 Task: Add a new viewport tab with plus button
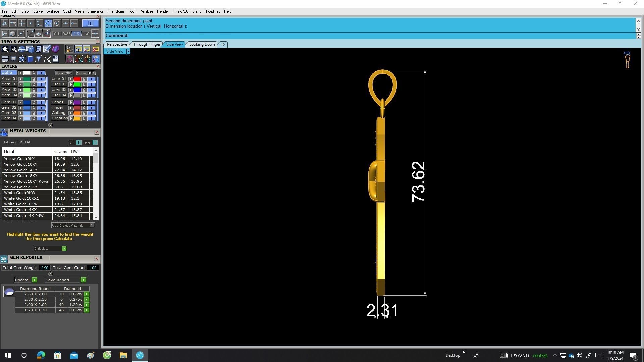[x=223, y=44]
